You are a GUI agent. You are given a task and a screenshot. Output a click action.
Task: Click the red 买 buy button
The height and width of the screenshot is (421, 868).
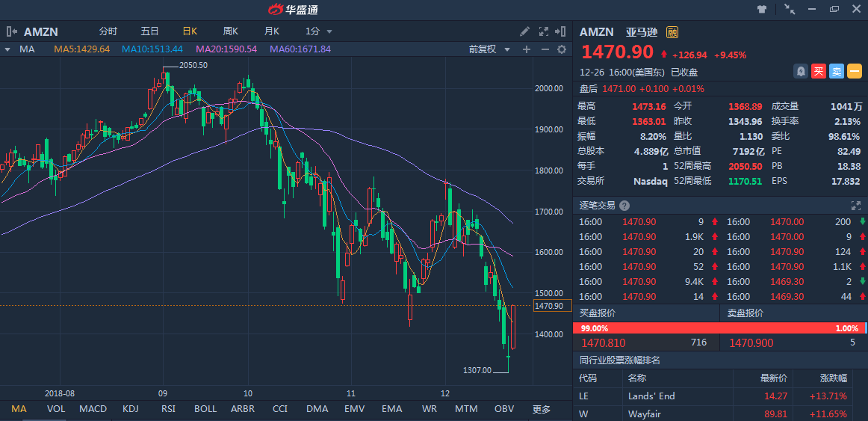(819, 72)
